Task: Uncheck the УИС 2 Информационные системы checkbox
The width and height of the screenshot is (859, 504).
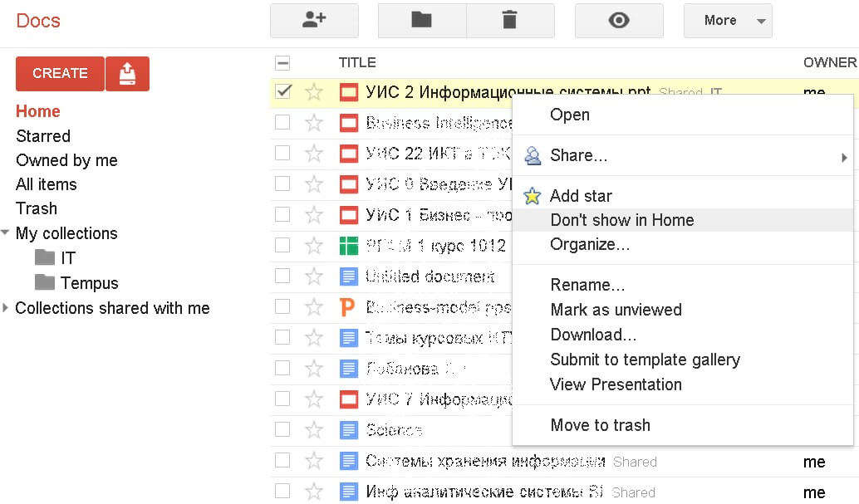Action: (282, 91)
